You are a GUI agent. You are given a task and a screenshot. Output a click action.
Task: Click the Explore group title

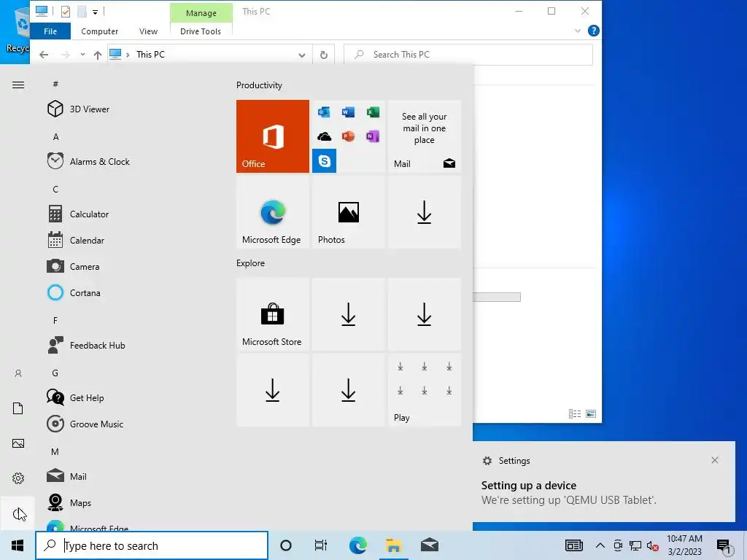[x=251, y=262]
